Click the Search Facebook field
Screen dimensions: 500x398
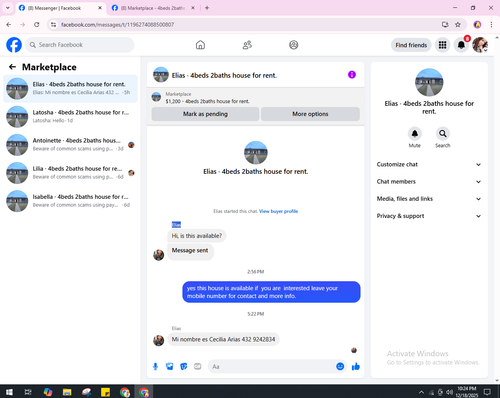click(x=80, y=45)
